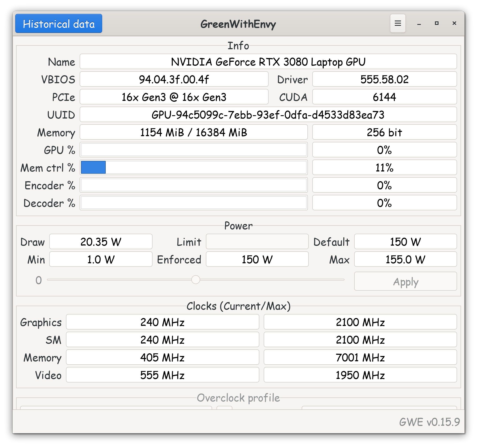Click the Mem ctrl % usage bar
The height and width of the screenshot is (448, 478).
[x=194, y=167]
